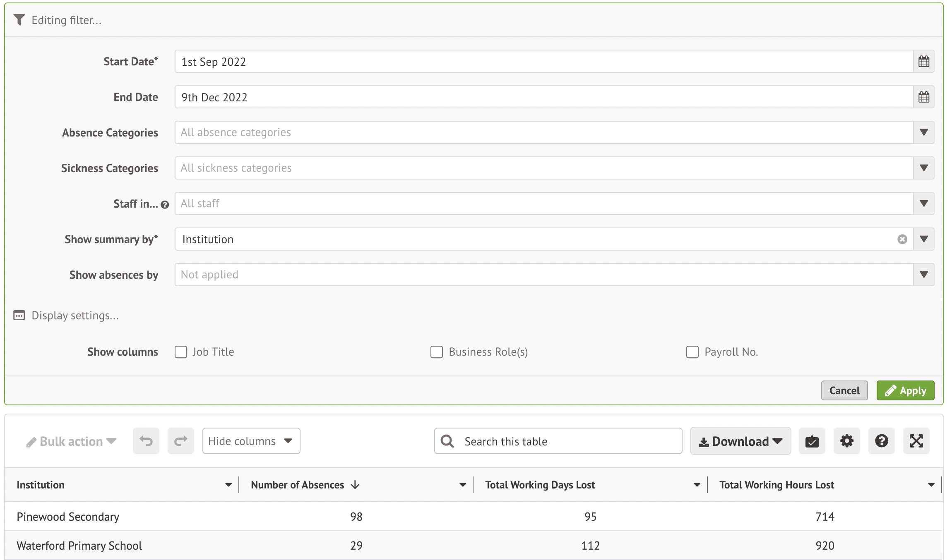Viewport: 952px width, 560px height.
Task: Click the undo arrow in table toolbar
Action: pyautogui.click(x=146, y=441)
